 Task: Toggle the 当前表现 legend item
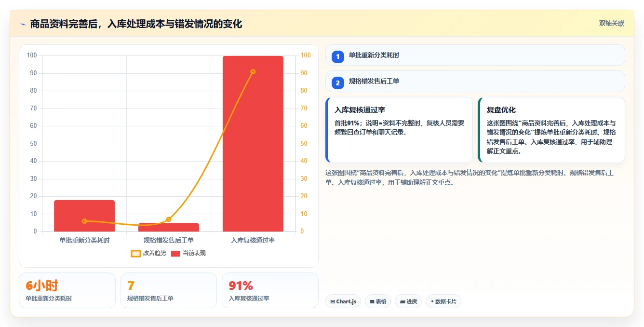pyautogui.click(x=188, y=253)
